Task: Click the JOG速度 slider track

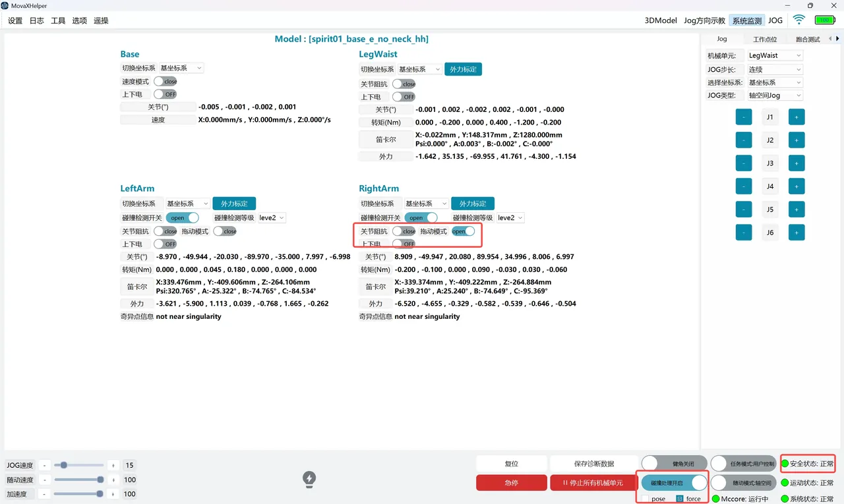Action: click(79, 465)
